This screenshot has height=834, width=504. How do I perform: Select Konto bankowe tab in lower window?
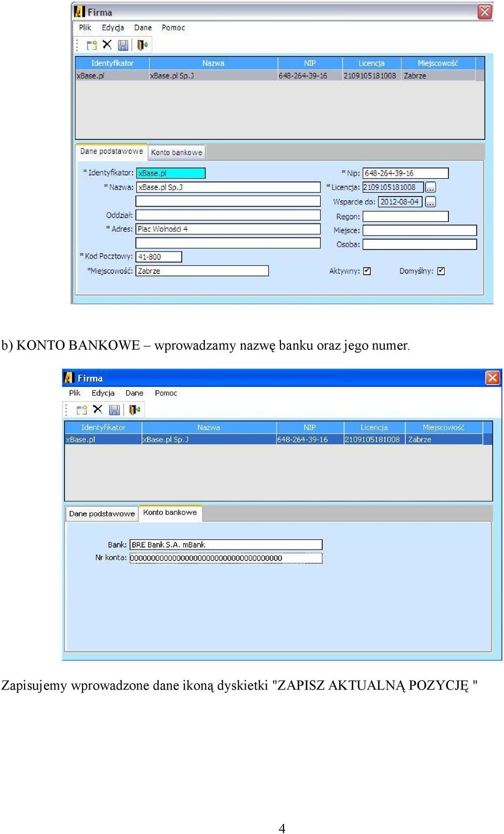pos(170,512)
